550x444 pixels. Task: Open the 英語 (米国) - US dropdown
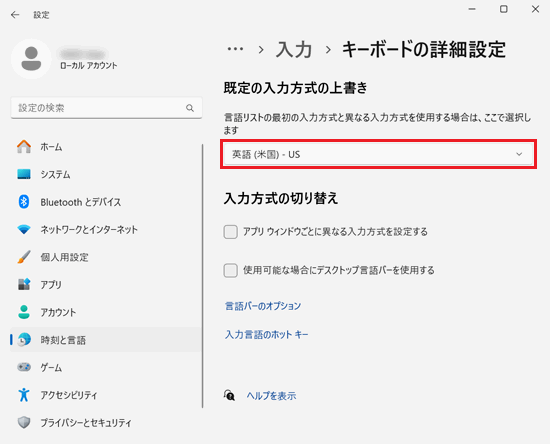point(378,154)
